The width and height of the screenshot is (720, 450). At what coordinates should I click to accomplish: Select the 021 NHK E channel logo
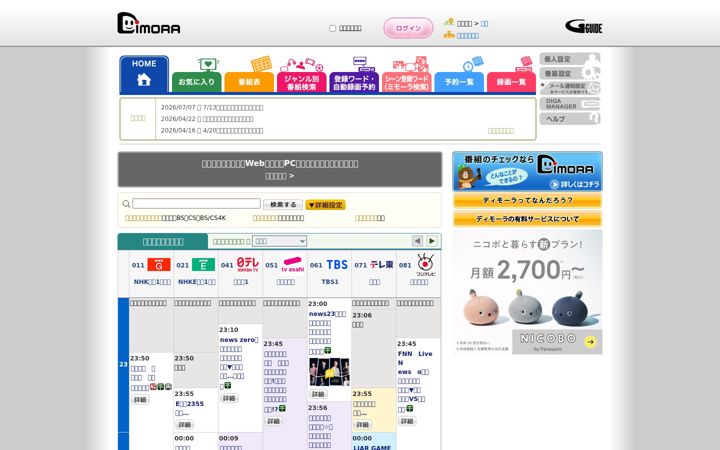(x=203, y=264)
